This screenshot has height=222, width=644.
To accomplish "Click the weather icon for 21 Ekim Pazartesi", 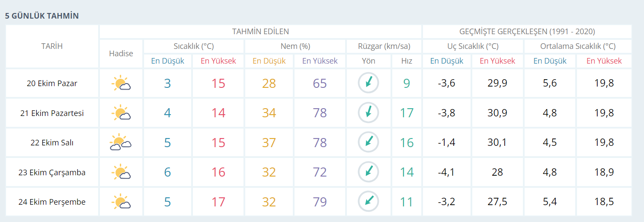I will (x=121, y=113).
